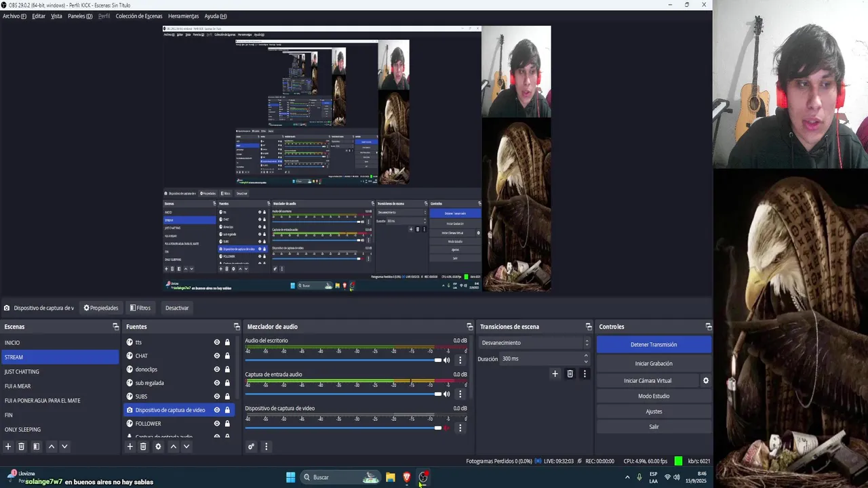The height and width of the screenshot is (488, 868).
Task: Hide the donoclips source
Action: (217, 369)
